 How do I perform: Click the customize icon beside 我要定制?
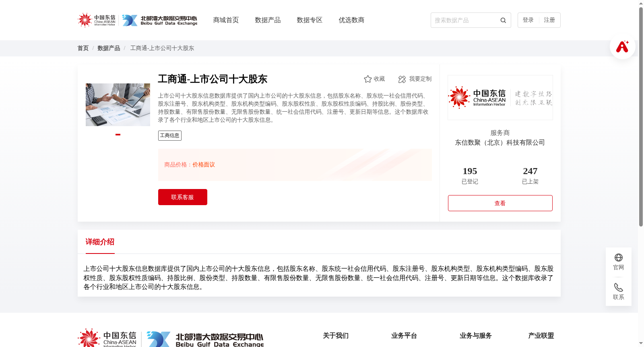[402, 79]
